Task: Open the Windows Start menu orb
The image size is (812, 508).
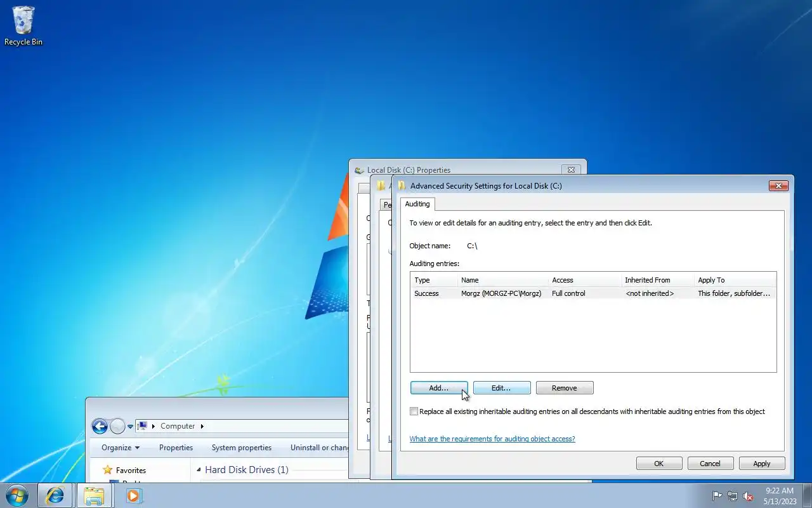Action: pyautogui.click(x=16, y=495)
